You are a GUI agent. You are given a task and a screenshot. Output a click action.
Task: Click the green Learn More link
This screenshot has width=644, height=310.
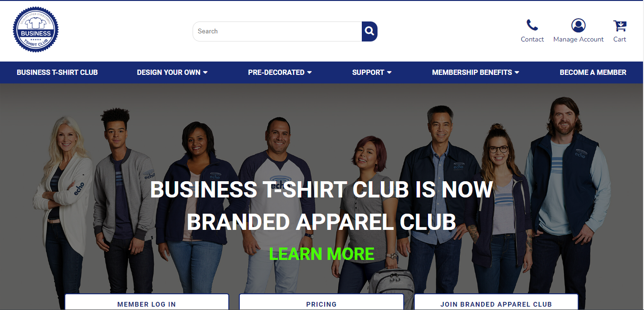click(322, 254)
